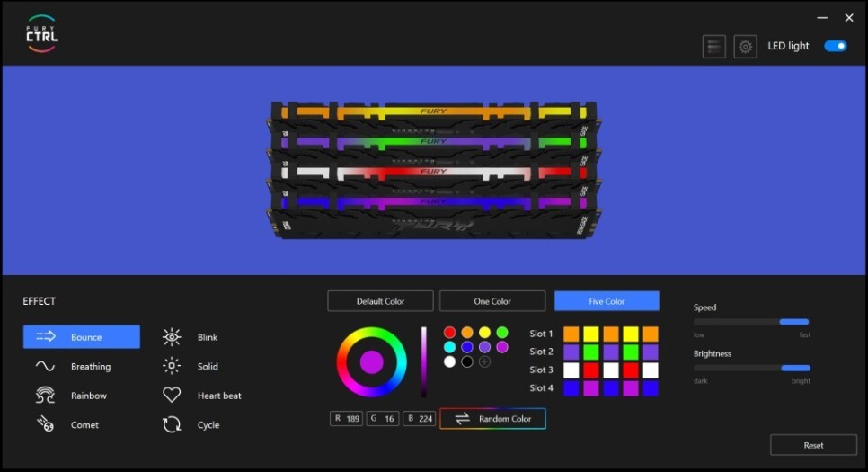Select the Breathing wave icon
Viewport: 868px width, 472px height.
pyautogui.click(x=46, y=366)
